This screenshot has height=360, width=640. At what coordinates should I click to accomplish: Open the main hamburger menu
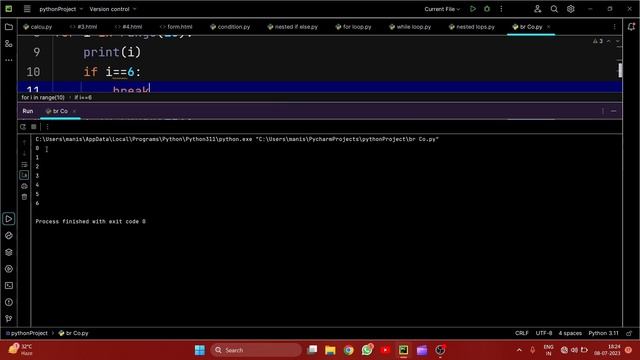(x=27, y=9)
